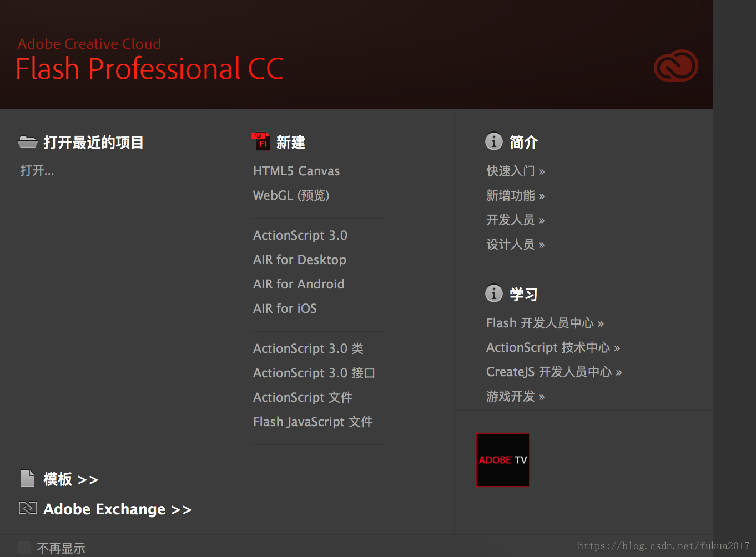
Task: Open the 设计人员 link
Action: point(516,244)
